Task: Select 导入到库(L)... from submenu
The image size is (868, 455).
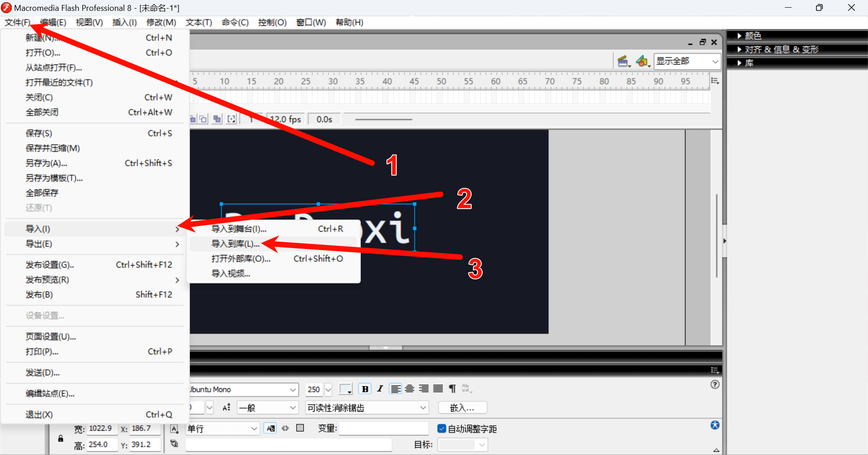Action: click(274, 244)
